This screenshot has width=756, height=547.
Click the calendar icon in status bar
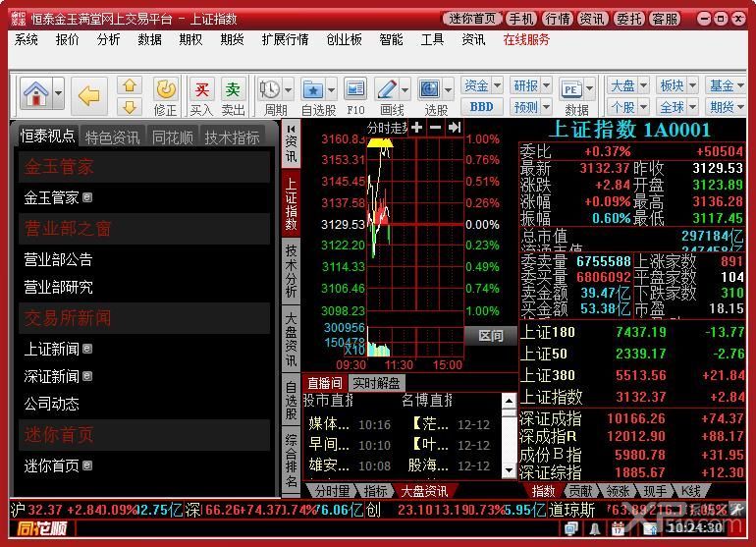pos(618,529)
